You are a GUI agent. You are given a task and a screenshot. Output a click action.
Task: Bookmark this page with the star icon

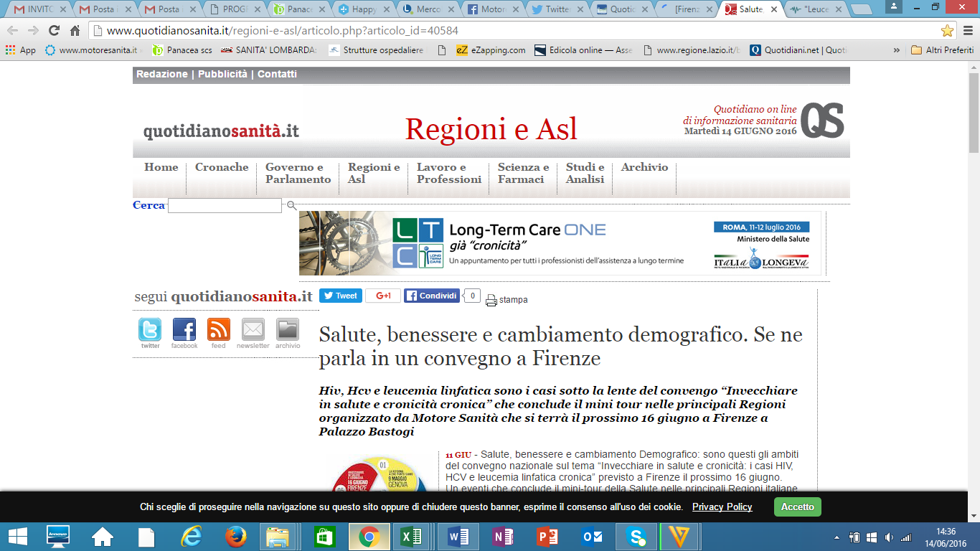pyautogui.click(x=948, y=31)
